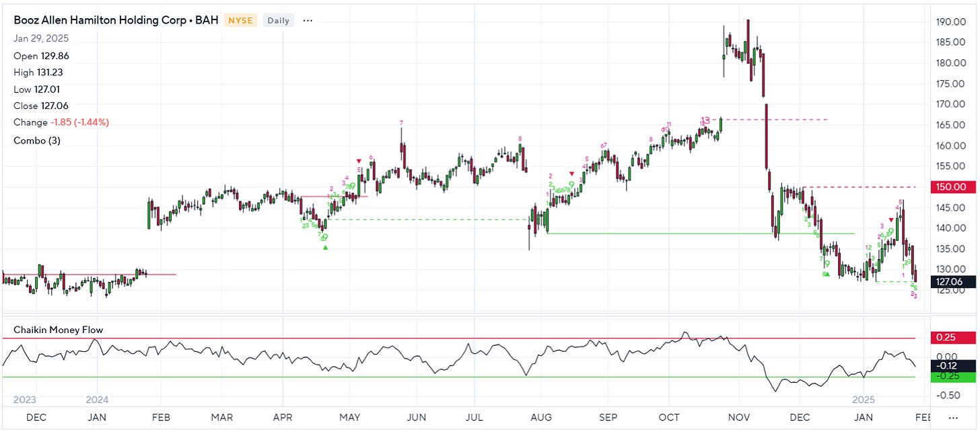Click the 185.00 price axis label
This screenshot has width=980, height=432.
pyautogui.click(x=952, y=42)
